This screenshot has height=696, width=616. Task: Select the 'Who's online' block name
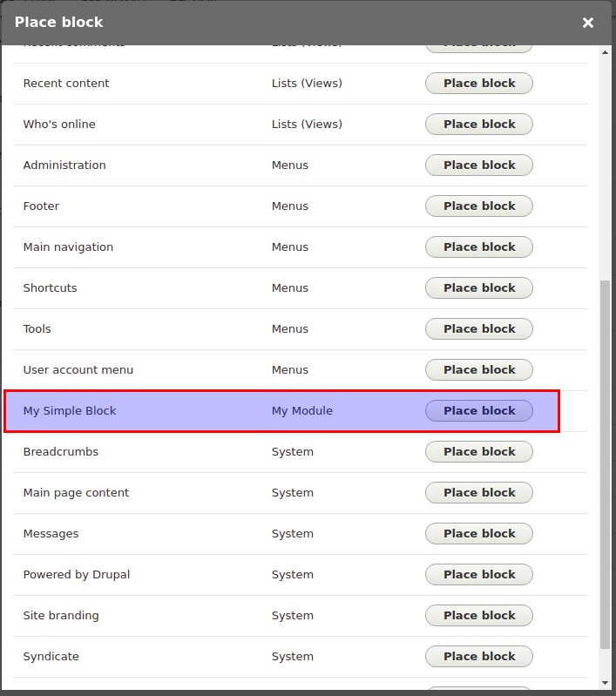click(59, 125)
